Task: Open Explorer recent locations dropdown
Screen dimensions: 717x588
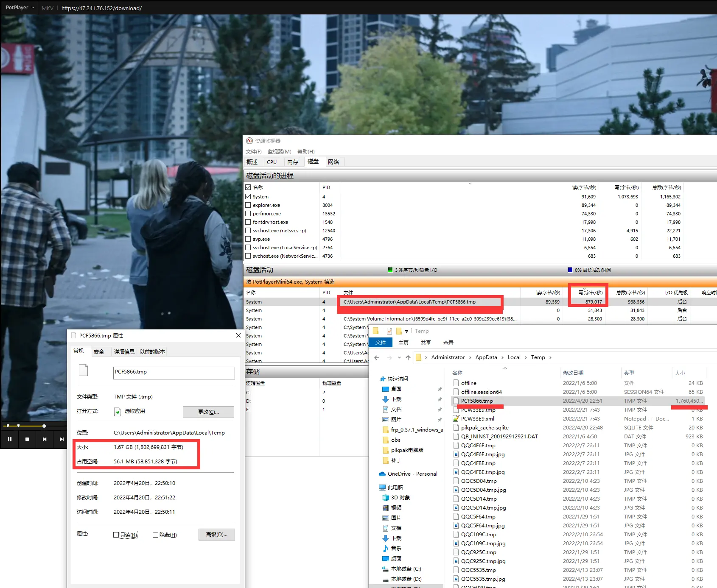Action: click(399, 358)
